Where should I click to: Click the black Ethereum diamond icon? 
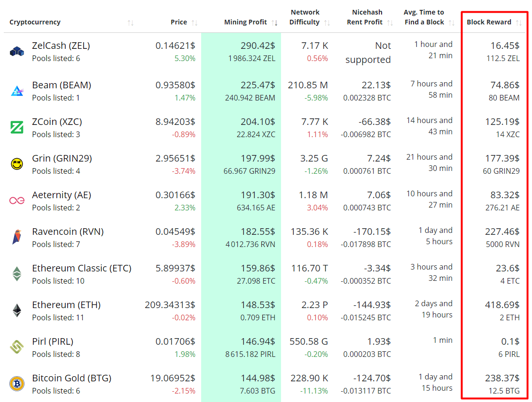point(17,310)
